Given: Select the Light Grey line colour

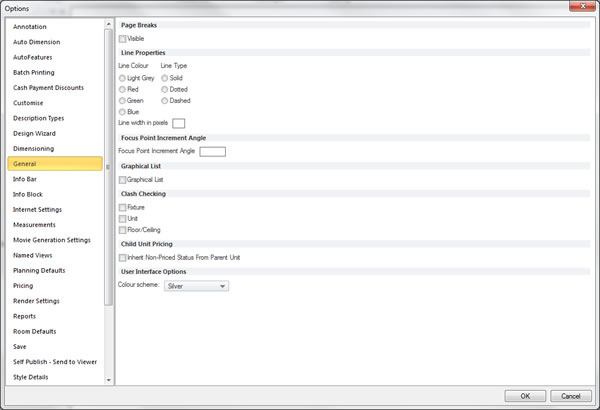Looking at the screenshot, I should pyautogui.click(x=123, y=77).
